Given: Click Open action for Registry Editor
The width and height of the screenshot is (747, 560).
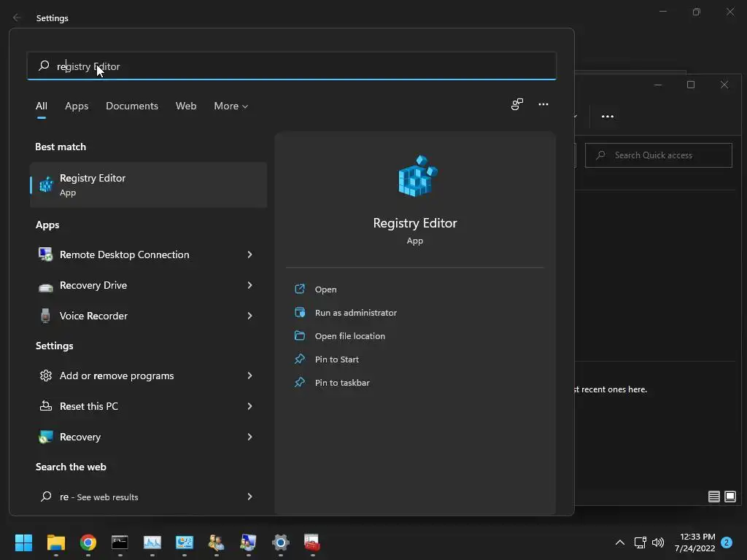Looking at the screenshot, I should click(325, 289).
